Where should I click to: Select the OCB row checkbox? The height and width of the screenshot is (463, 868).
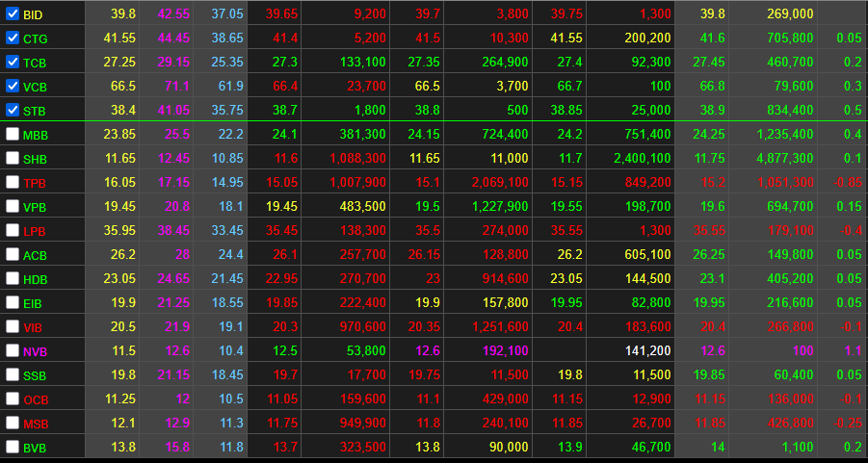(x=13, y=399)
